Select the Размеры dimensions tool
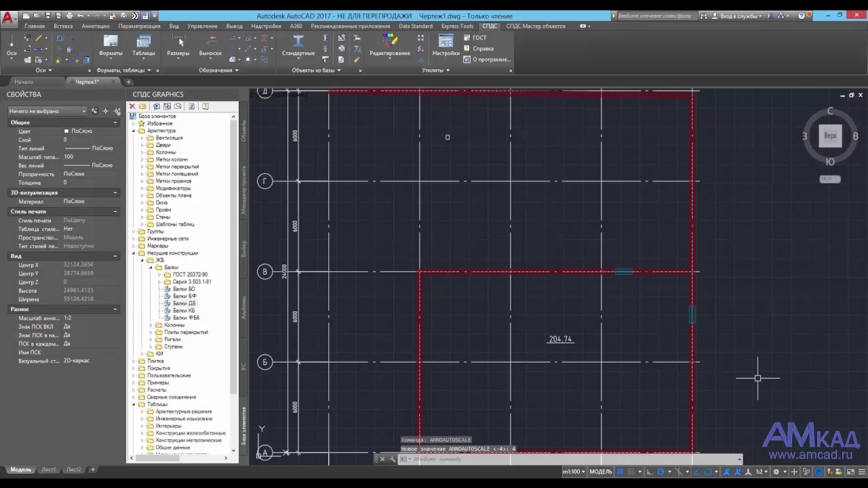Screen dimensions: 868x488 click(178, 45)
